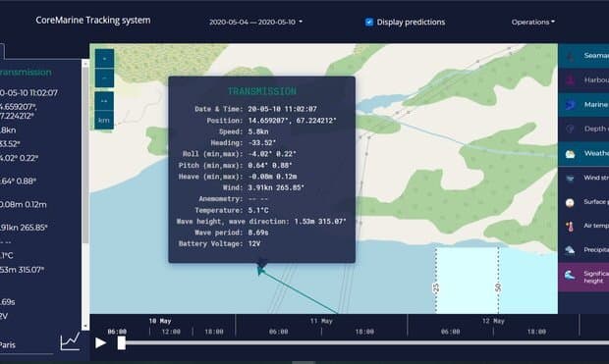The width and height of the screenshot is (609, 364).
Task: Click the 18:00 tick on 10 May
Action: (214, 332)
